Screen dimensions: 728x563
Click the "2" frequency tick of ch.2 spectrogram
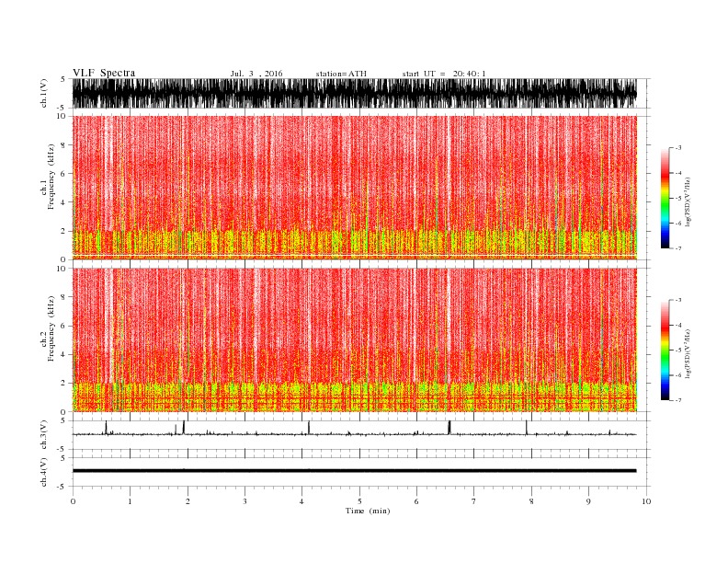coord(63,384)
